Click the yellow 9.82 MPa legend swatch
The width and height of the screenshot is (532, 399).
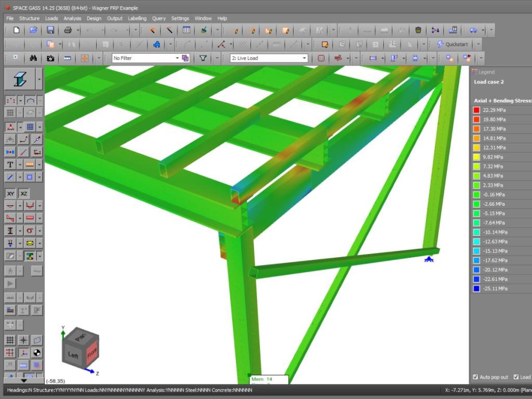pos(476,157)
